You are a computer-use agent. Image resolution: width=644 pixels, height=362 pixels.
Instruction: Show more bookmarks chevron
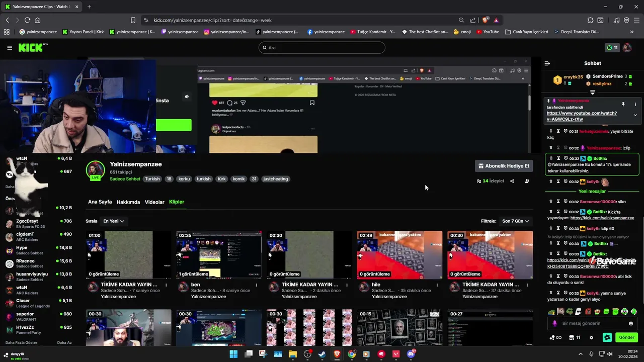point(632,32)
